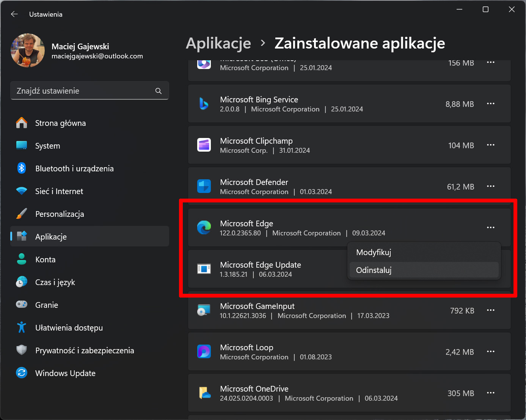Click the Bluetooth icon in the sidebar
Image resolution: width=526 pixels, height=420 pixels.
tap(22, 168)
